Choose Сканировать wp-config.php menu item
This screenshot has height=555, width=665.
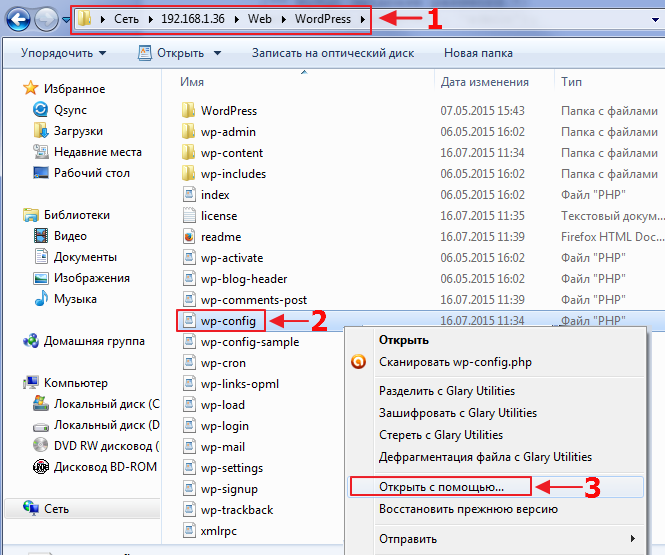[x=455, y=362]
